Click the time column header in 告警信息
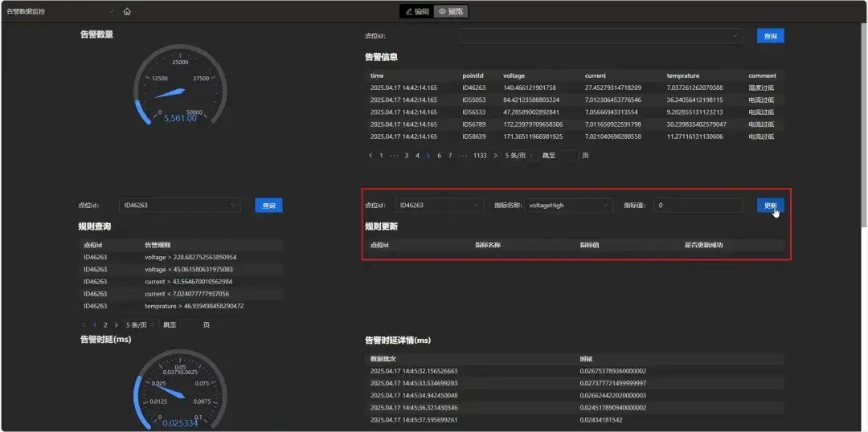Viewport: 868px width, 432px height. coord(377,75)
